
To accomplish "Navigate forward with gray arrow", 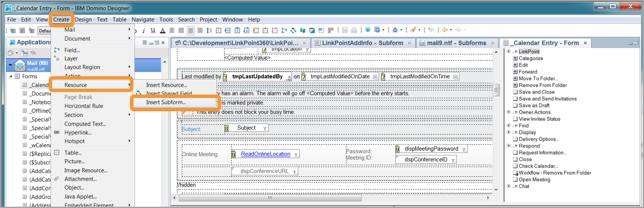I will point(458,30).
